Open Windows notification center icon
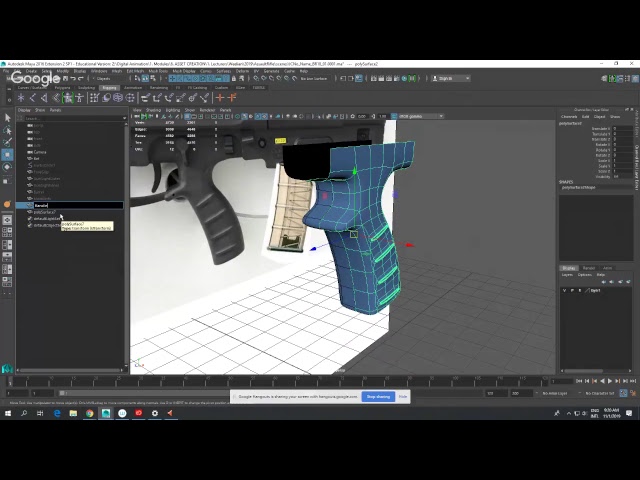The image size is (640, 480). click(629, 413)
